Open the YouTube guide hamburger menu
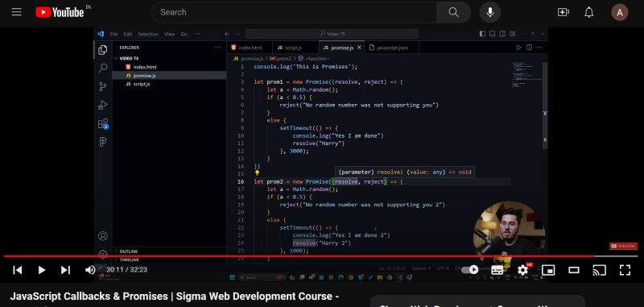The width and height of the screenshot is (644, 307). pyautogui.click(x=16, y=12)
